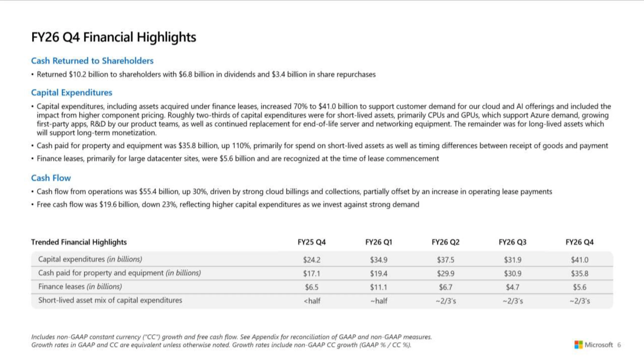Click the FY26 Q4 column header

click(x=580, y=242)
